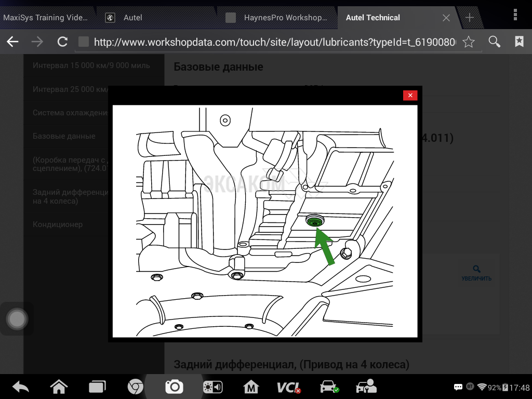This screenshot has width=532, height=399.
Task: Tap the brightness and volume shortcut icon
Action: tap(213, 387)
